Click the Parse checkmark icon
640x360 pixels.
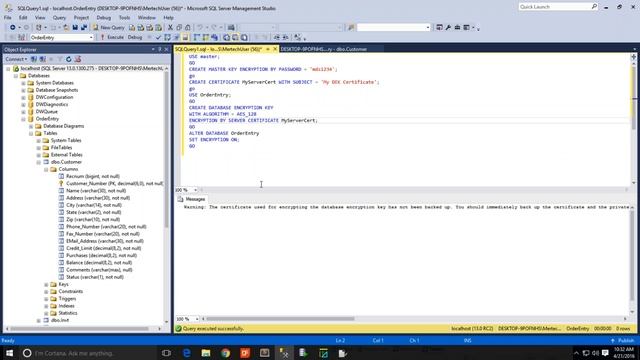(x=158, y=37)
